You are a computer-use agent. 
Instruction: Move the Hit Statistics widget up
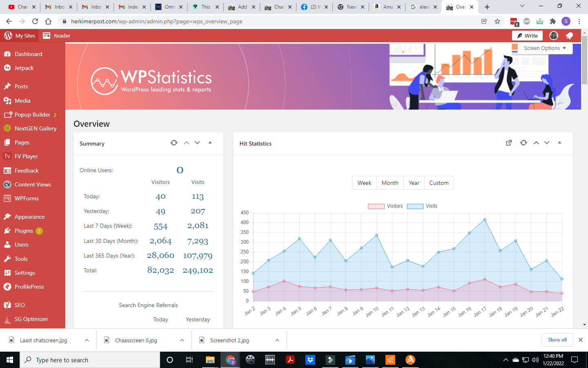pos(536,143)
